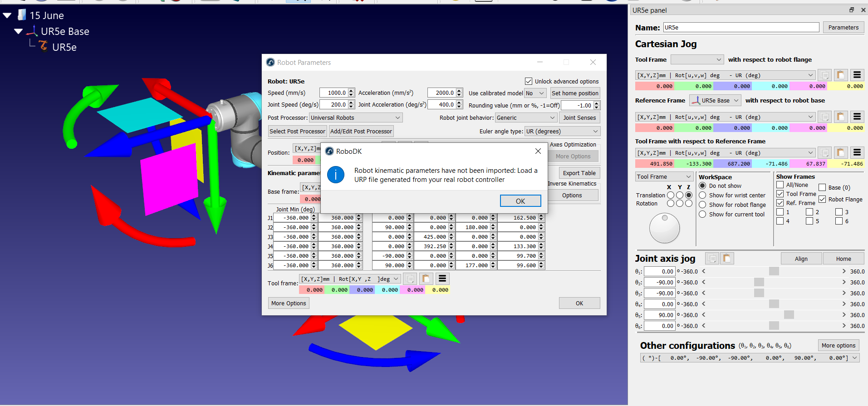Click the robot Name text field

(740, 28)
